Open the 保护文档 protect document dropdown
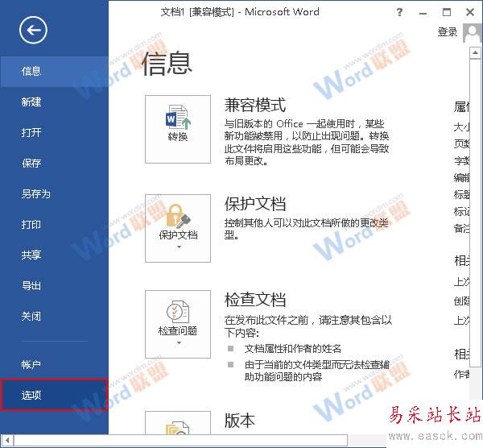This screenshot has width=483, height=448. point(178,228)
